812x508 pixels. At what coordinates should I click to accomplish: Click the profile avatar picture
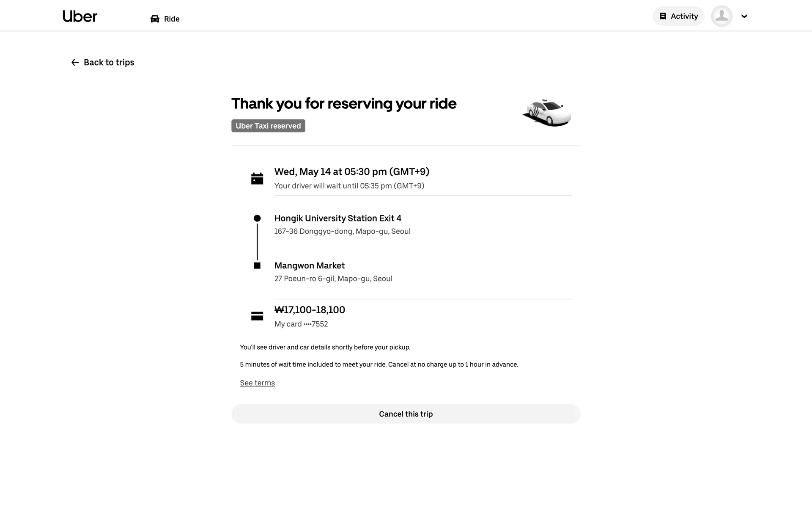tap(721, 16)
